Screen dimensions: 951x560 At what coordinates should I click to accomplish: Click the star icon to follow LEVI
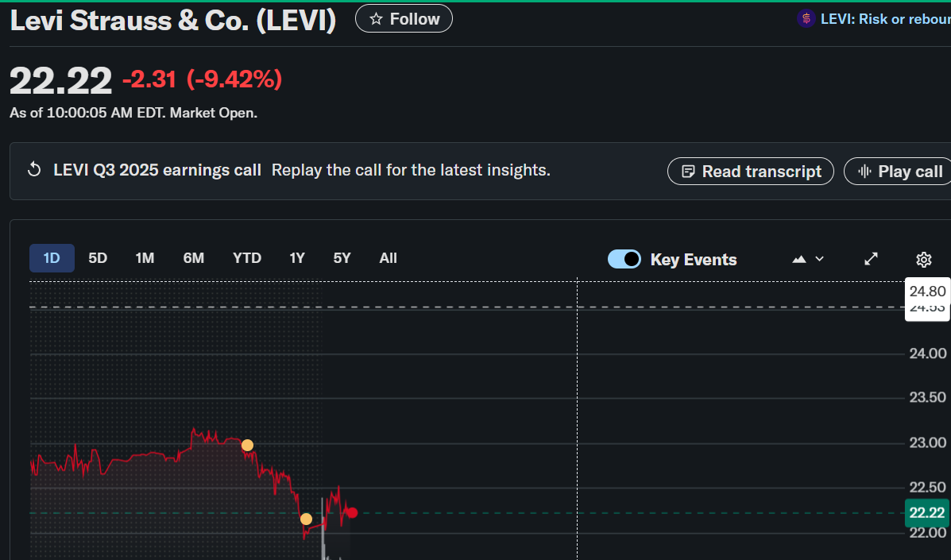pos(377,19)
